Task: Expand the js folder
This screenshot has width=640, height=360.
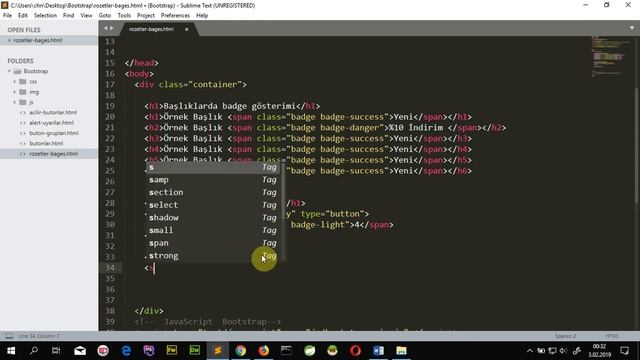Action: tap(15, 102)
